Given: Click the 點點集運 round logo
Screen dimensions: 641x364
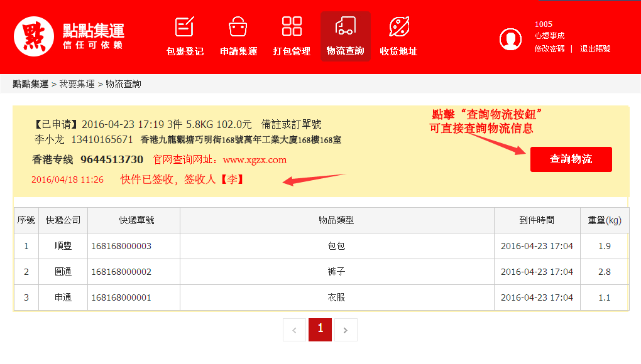Looking at the screenshot, I should tap(34, 36).
